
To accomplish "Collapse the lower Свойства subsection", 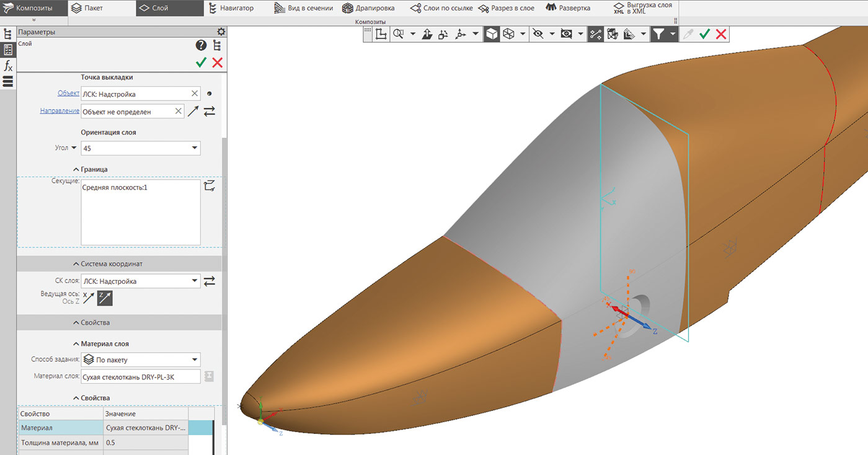I will pos(92,397).
